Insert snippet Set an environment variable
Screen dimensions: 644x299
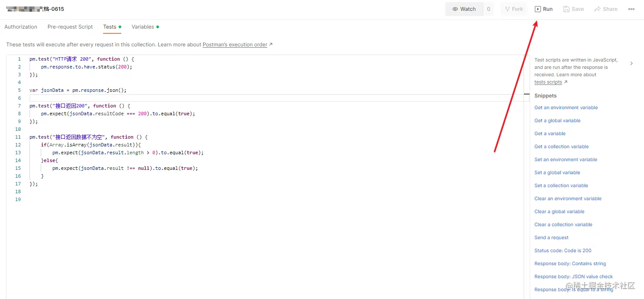[x=566, y=159]
